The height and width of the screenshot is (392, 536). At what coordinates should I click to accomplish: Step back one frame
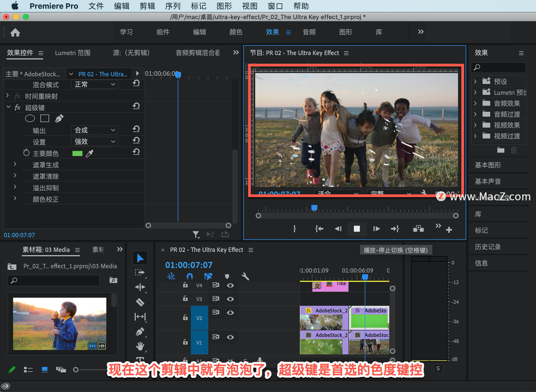pyautogui.click(x=338, y=229)
